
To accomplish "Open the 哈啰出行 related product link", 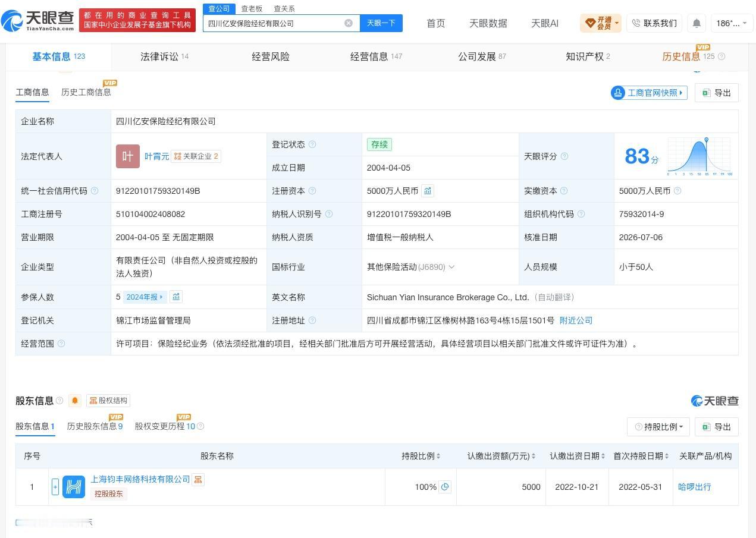I will tap(695, 487).
